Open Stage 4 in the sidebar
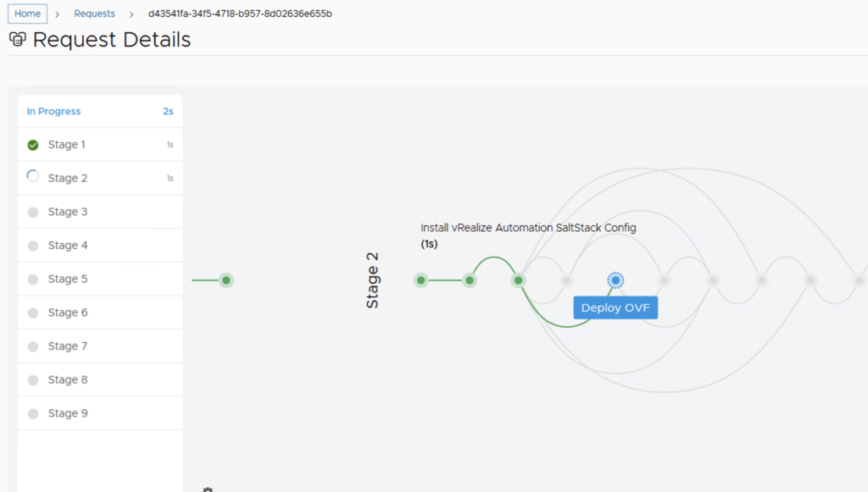868x492 pixels. [67, 246]
